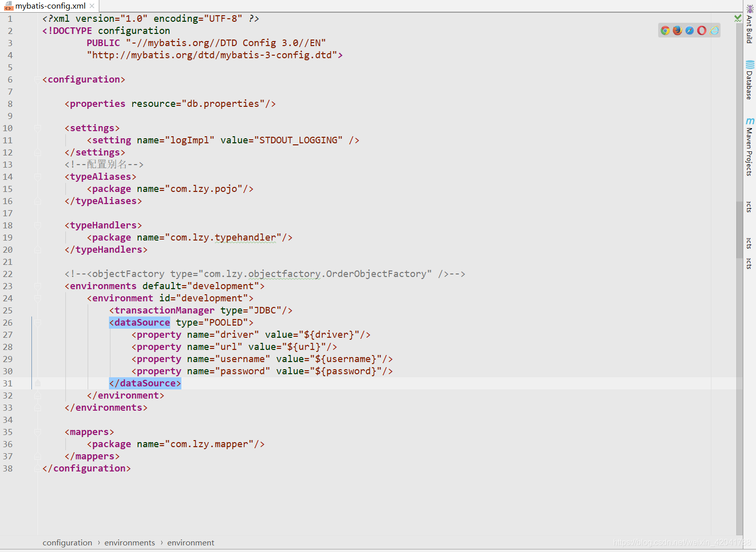This screenshot has width=756, height=552.
Task: Click line number 8 in the gutter
Action: coord(10,104)
